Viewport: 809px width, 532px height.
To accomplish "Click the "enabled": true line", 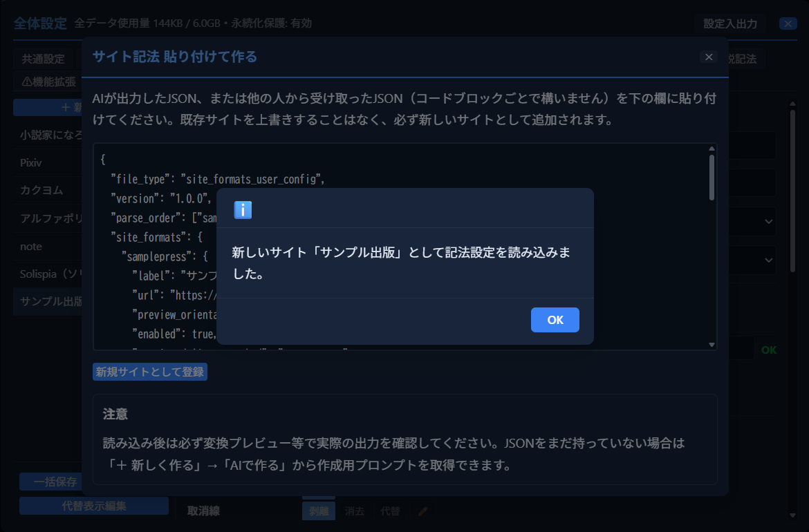I will tap(174, 334).
